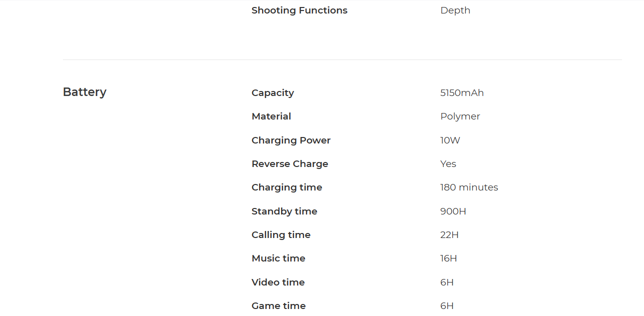Select the 900H standby value
The width and height of the screenshot is (644, 316).
(x=453, y=211)
